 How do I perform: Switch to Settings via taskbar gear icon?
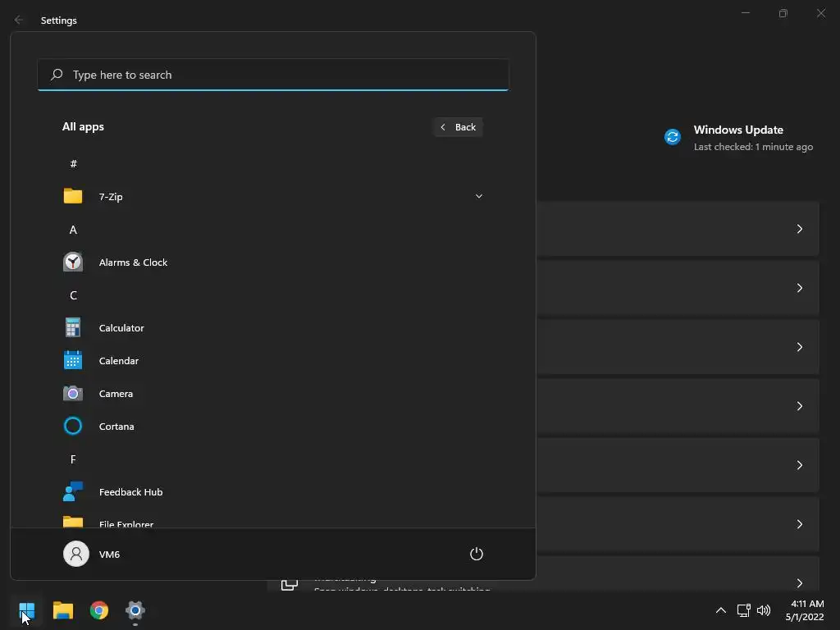pyautogui.click(x=135, y=610)
